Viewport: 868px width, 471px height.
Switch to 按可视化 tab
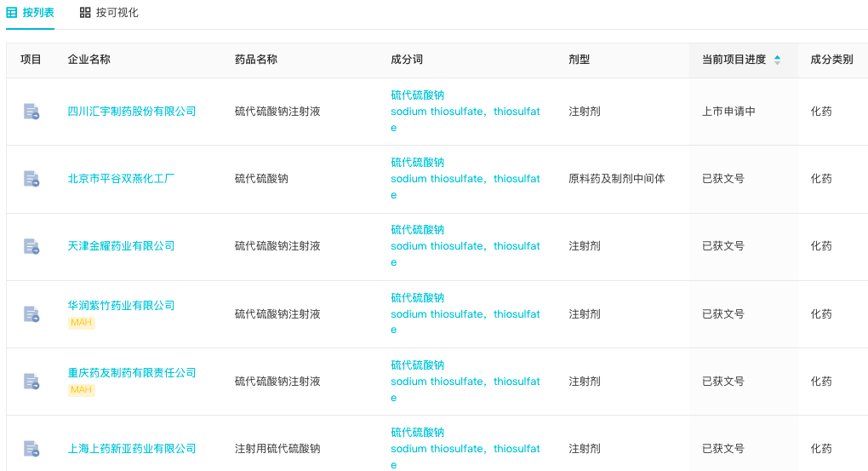[x=109, y=13]
